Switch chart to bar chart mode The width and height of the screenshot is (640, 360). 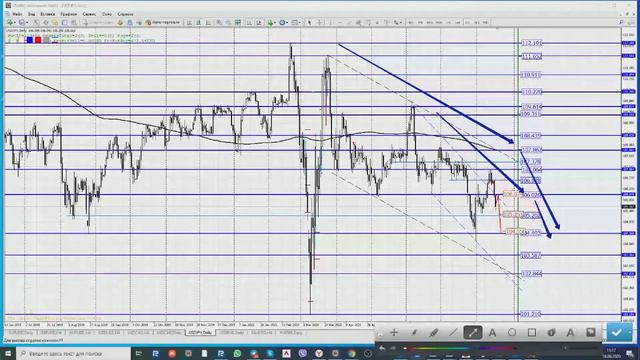189,22
